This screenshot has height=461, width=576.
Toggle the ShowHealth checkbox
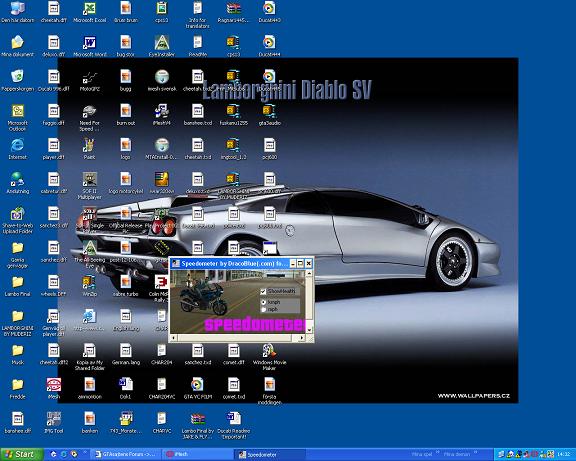[263, 291]
